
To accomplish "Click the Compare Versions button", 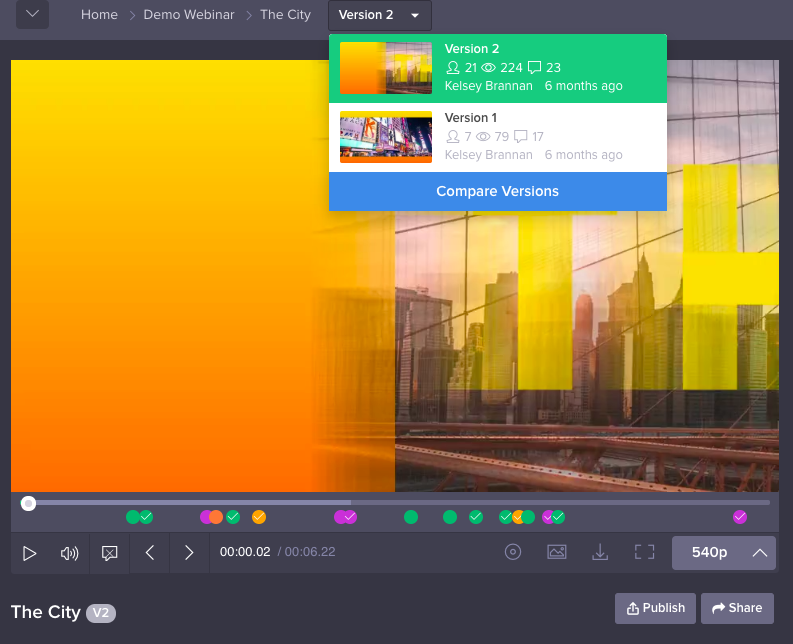I will (x=498, y=191).
